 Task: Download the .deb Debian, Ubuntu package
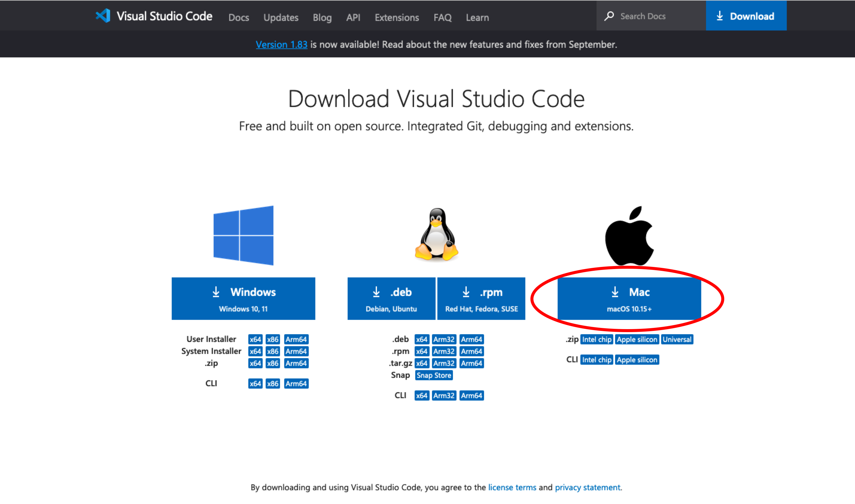click(391, 299)
